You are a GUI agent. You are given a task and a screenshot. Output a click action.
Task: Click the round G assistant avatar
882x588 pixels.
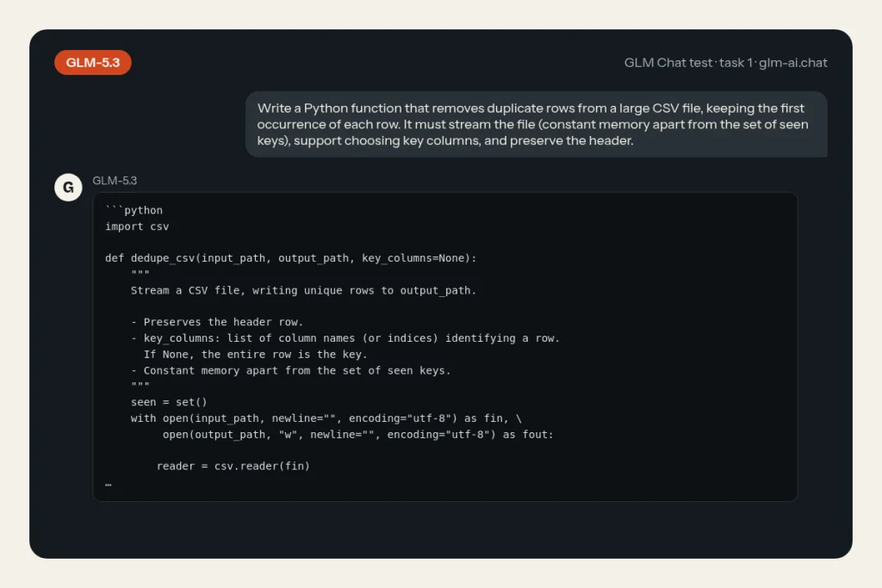pos(68,187)
